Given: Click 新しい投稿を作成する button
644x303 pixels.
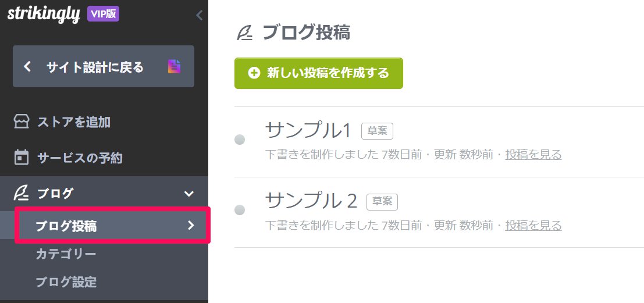Looking at the screenshot, I should (319, 73).
